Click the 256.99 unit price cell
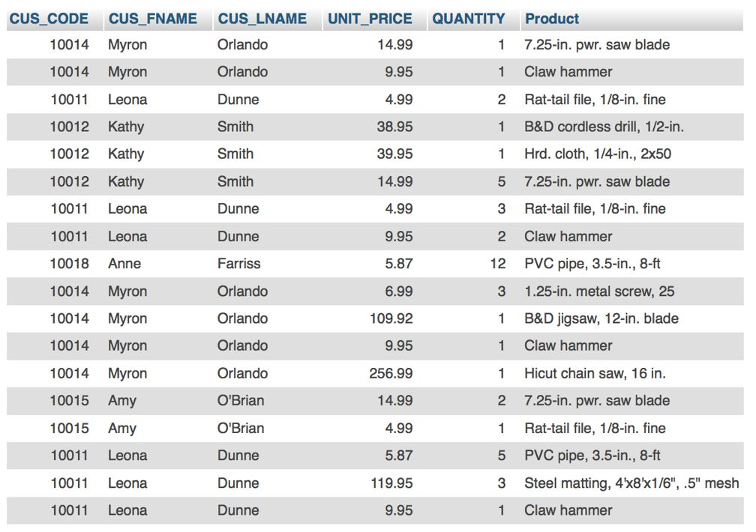756x532 pixels. click(x=391, y=373)
